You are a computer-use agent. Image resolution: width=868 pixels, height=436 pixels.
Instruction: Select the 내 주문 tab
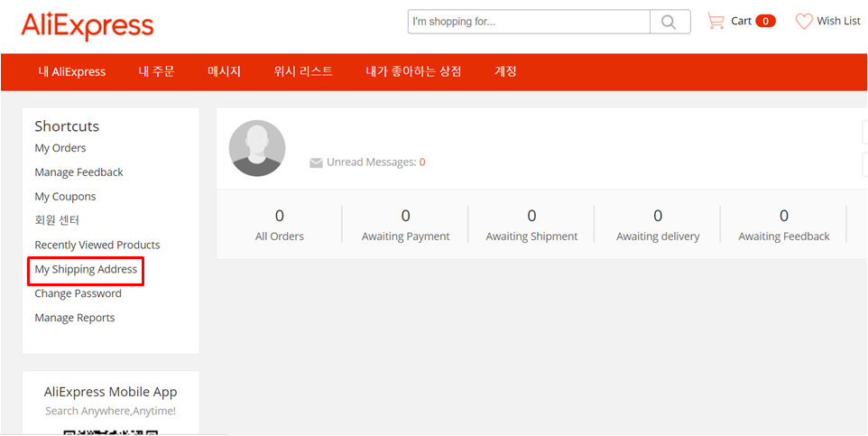coord(157,71)
